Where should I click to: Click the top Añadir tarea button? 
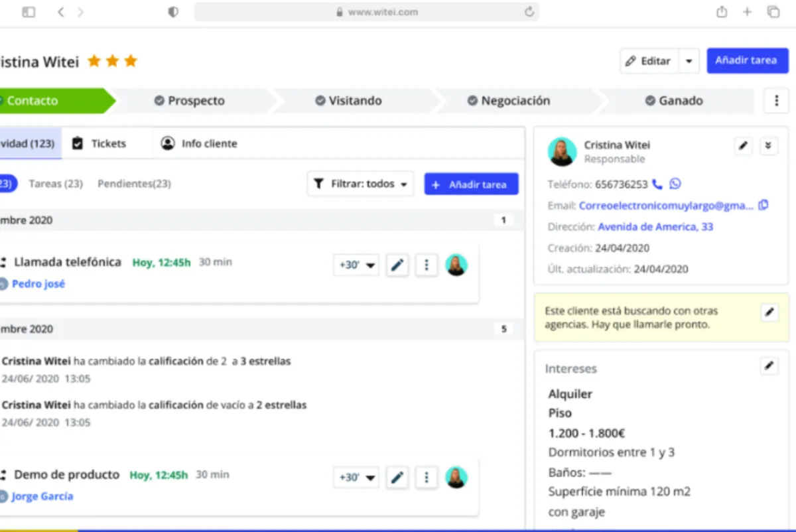tap(747, 60)
